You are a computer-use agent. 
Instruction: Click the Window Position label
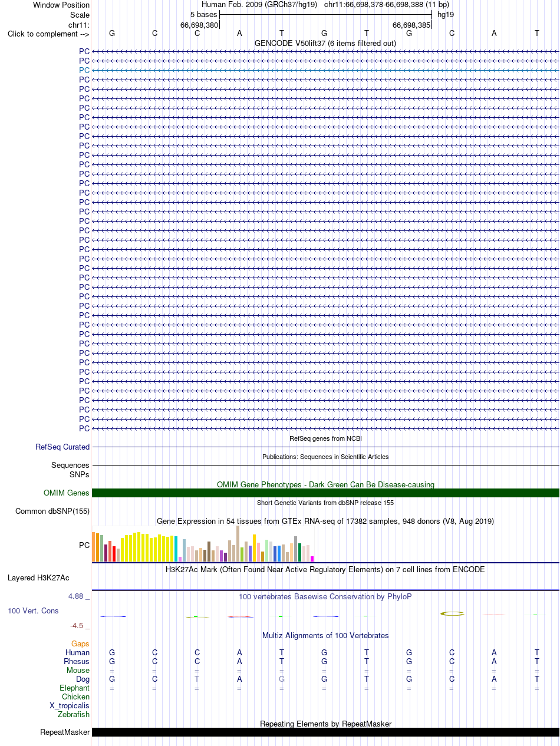coord(61,5)
